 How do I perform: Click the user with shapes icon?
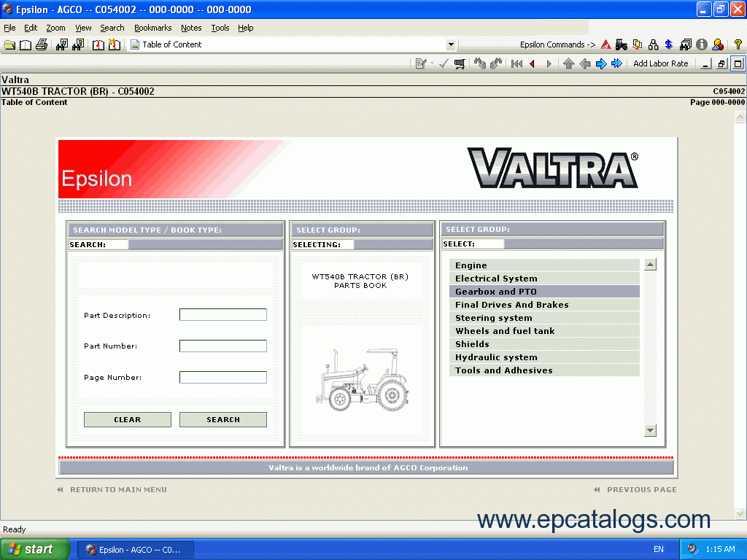pos(718,44)
